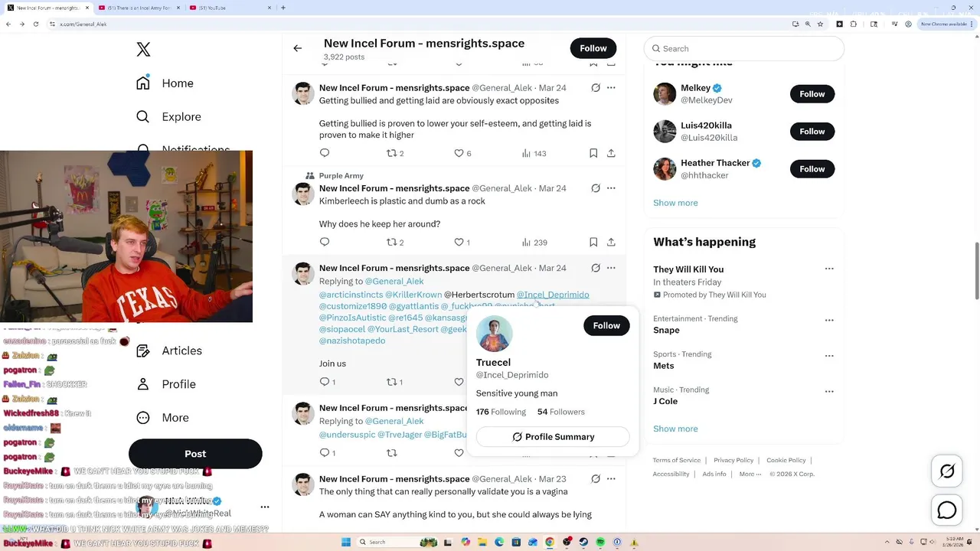This screenshot has height=551, width=980.
Task: Reply to the Kimberleech post
Action: point(325,242)
